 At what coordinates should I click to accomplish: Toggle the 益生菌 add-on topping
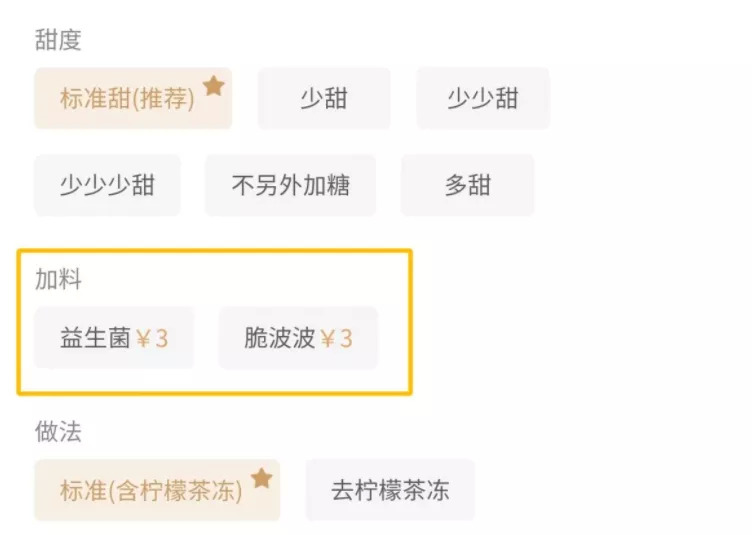pyautogui.click(x=114, y=338)
